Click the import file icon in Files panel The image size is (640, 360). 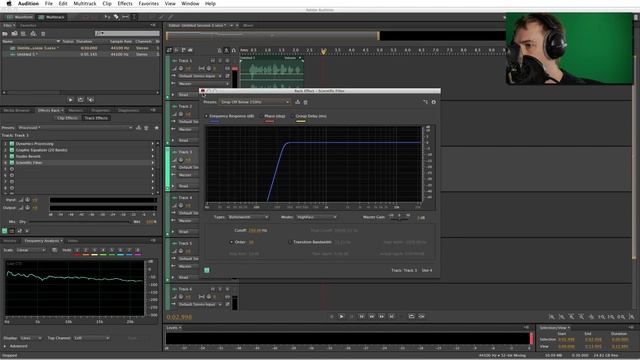click(15, 33)
